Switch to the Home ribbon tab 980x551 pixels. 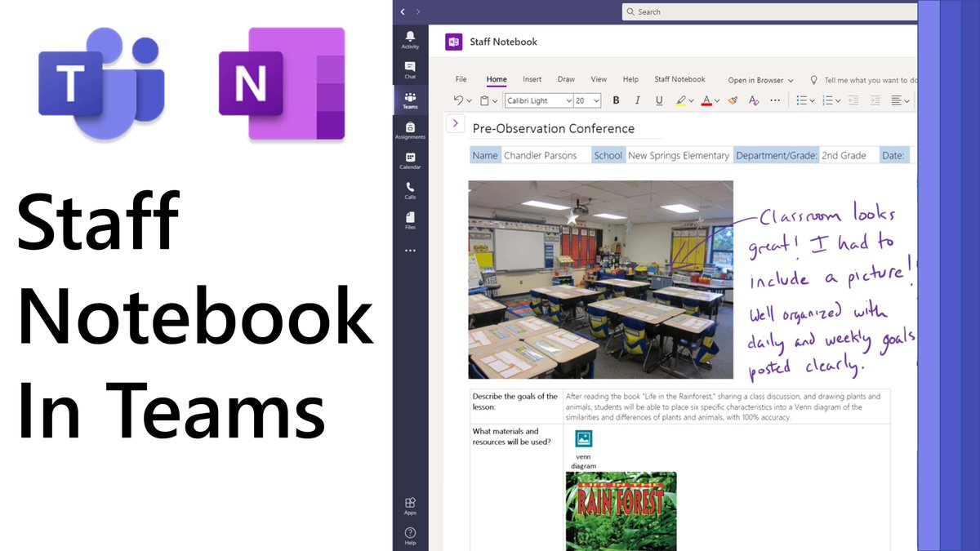tap(497, 79)
